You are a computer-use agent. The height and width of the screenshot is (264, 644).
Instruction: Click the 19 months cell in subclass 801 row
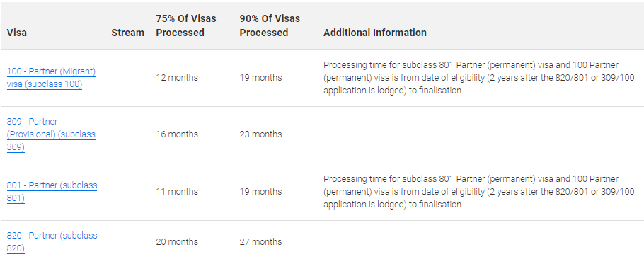pos(261,192)
